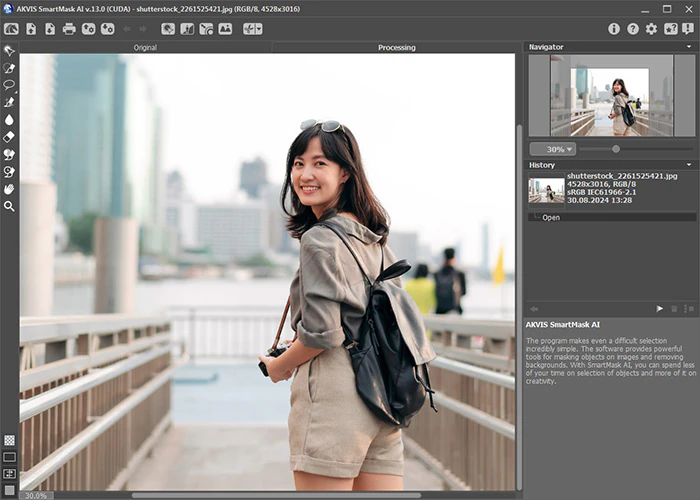Switch to the Original tab
Viewport: 700px width, 500px height.
click(145, 47)
